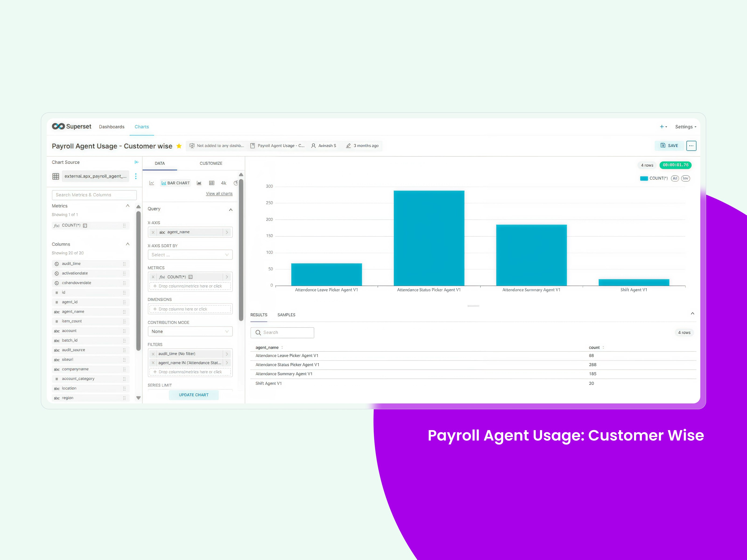
Task: Select the table chart type icon
Action: tap(212, 183)
